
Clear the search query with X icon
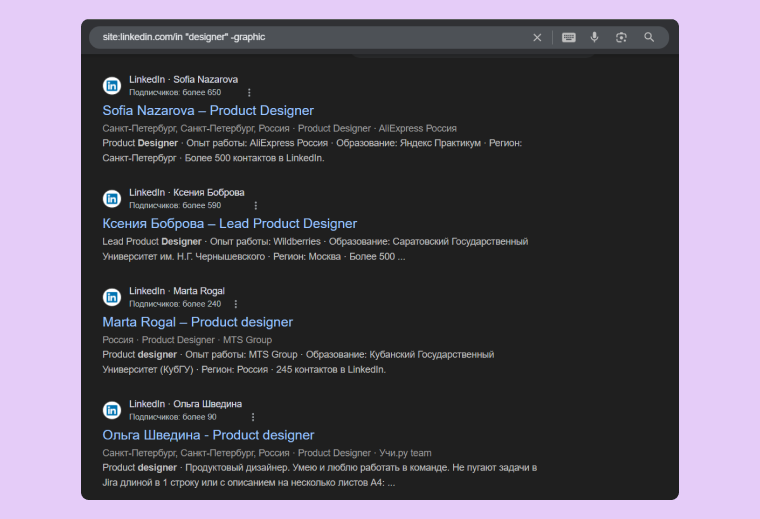pyautogui.click(x=537, y=37)
